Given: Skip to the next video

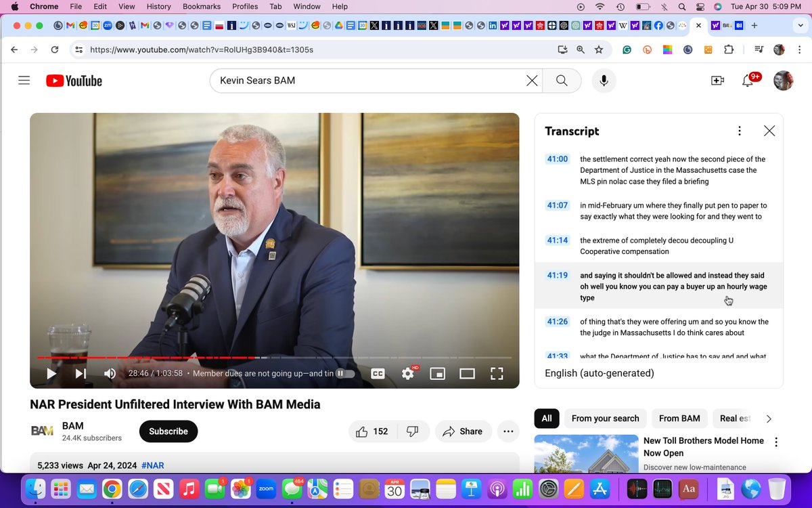Looking at the screenshot, I should click(x=81, y=373).
